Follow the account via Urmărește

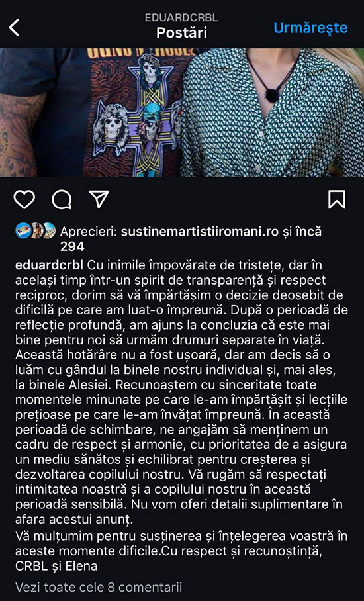(x=310, y=28)
